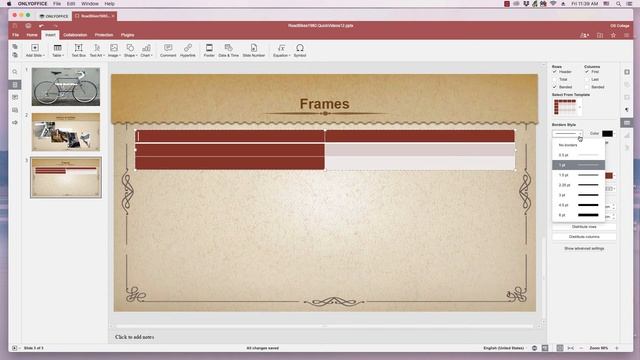Viewport: 640px width, 360px height.
Task: Toggle the Last column checkbox
Action: tap(587, 79)
